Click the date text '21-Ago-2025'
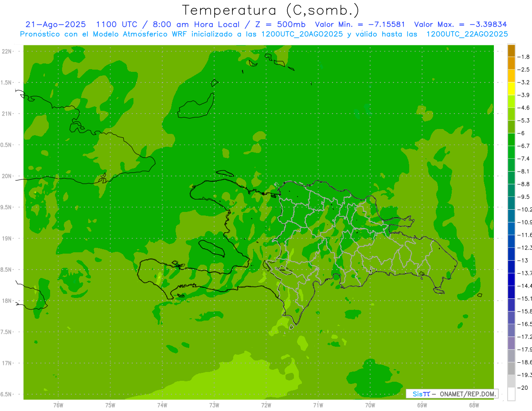 tap(55, 24)
